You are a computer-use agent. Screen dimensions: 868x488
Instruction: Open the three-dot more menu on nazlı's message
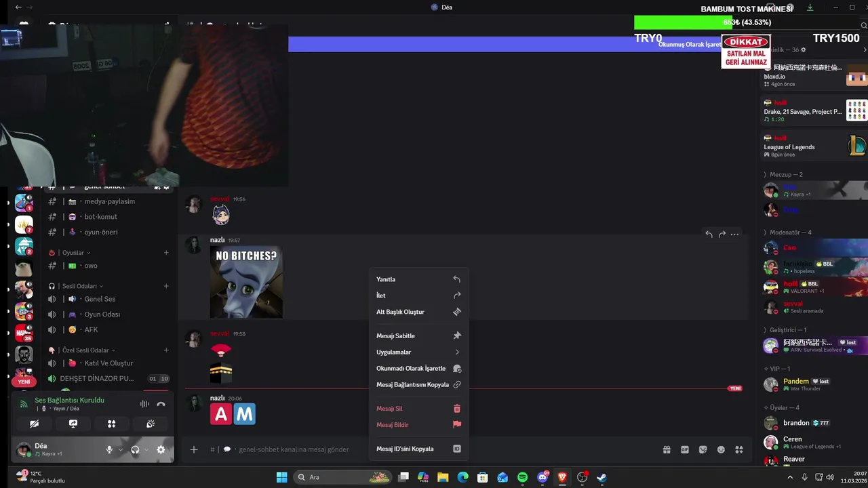[734, 234]
